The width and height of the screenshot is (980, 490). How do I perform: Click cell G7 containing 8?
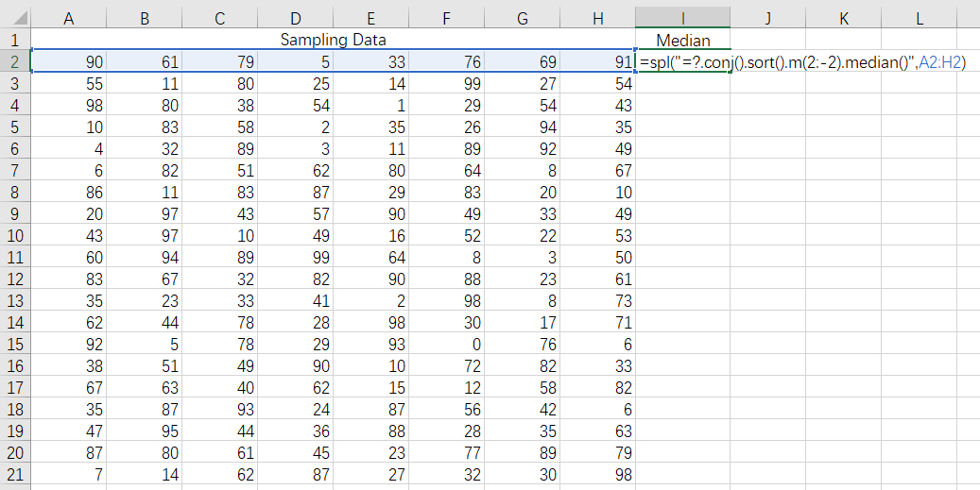point(522,170)
